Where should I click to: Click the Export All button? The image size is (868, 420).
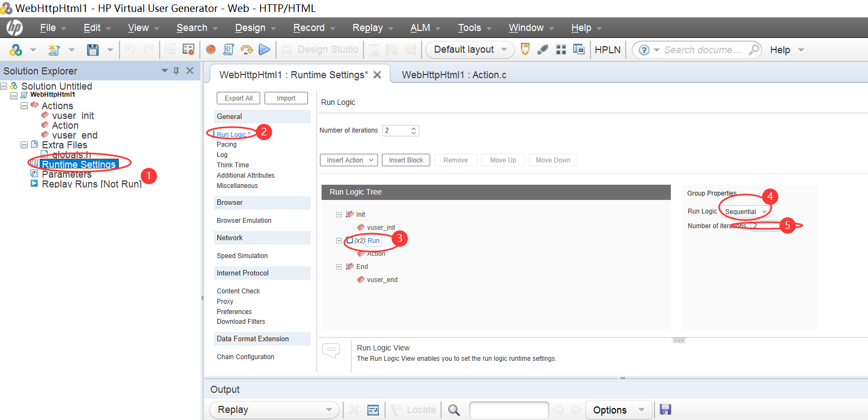[238, 98]
